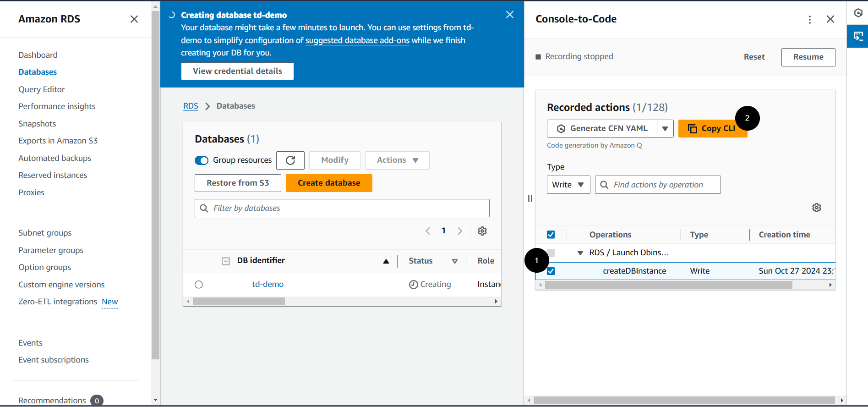Open Performance insights in sidebar

(57, 106)
